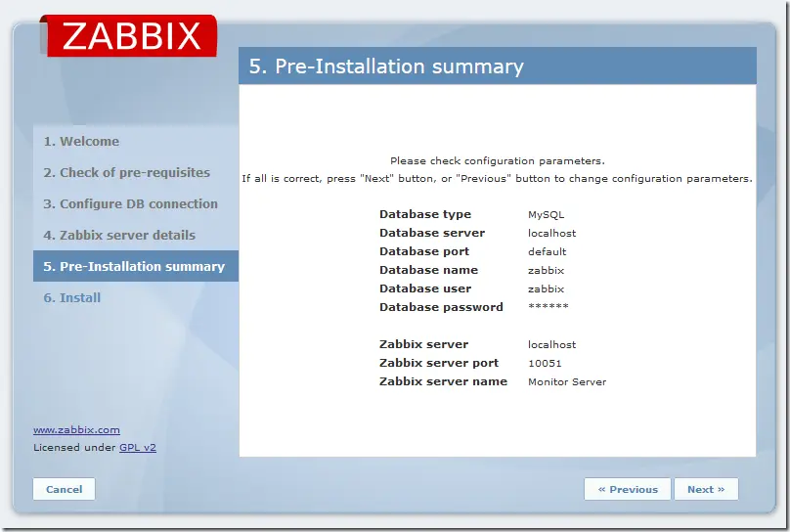The height and width of the screenshot is (532, 790).
Task: Click the 'Database server' label
Action: (x=432, y=233)
